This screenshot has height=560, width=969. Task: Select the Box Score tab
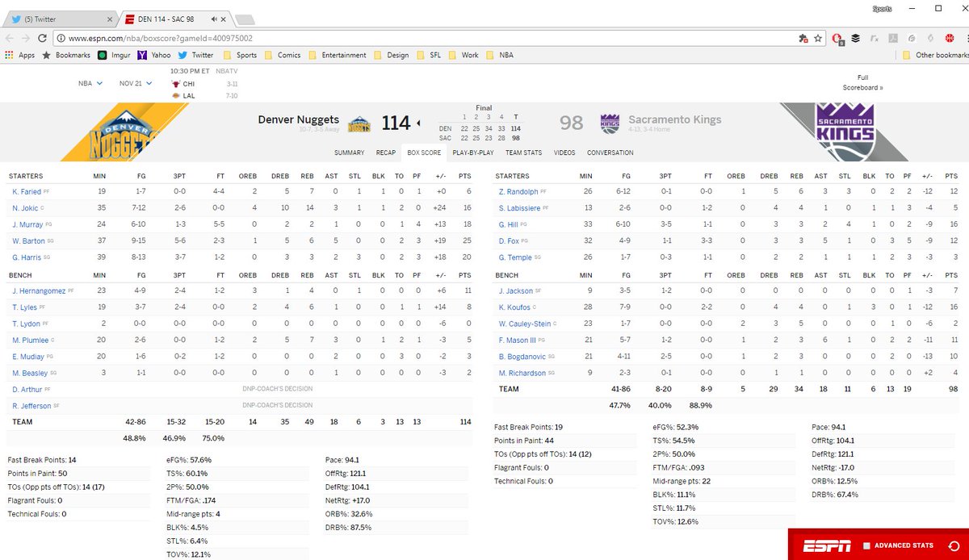click(424, 153)
